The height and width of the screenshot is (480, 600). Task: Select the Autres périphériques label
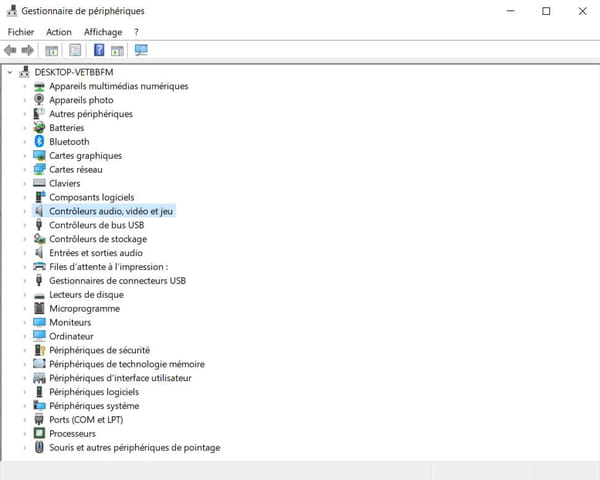pyautogui.click(x=91, y=114)
